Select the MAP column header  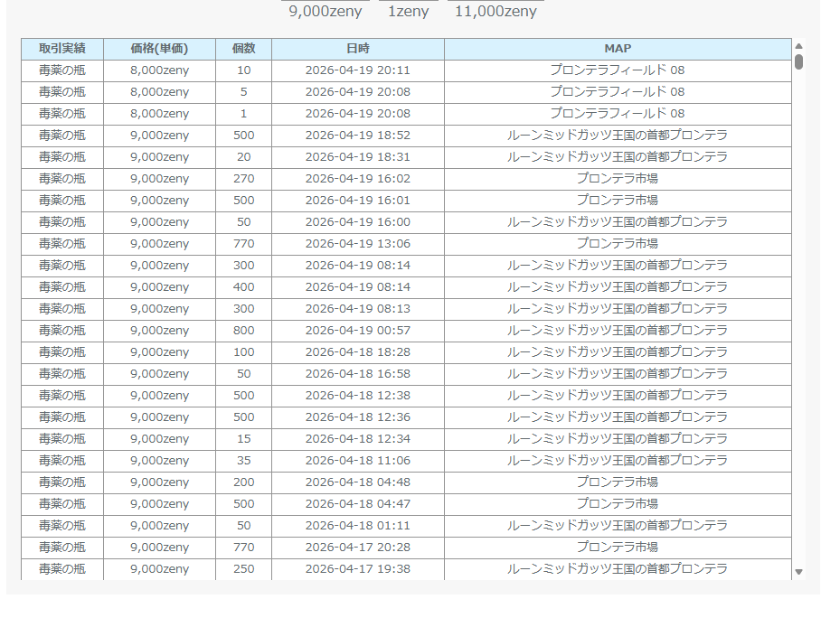coord(618,49)
